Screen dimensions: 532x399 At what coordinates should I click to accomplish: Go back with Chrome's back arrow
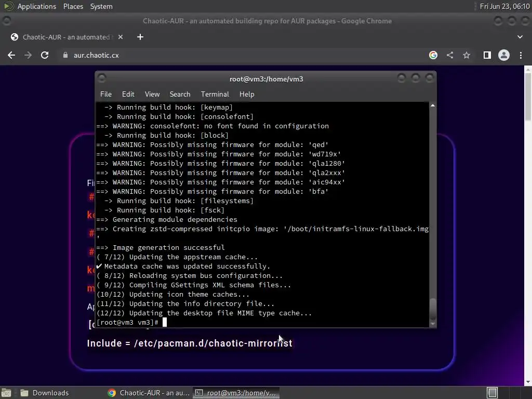(x=11, y=55)
